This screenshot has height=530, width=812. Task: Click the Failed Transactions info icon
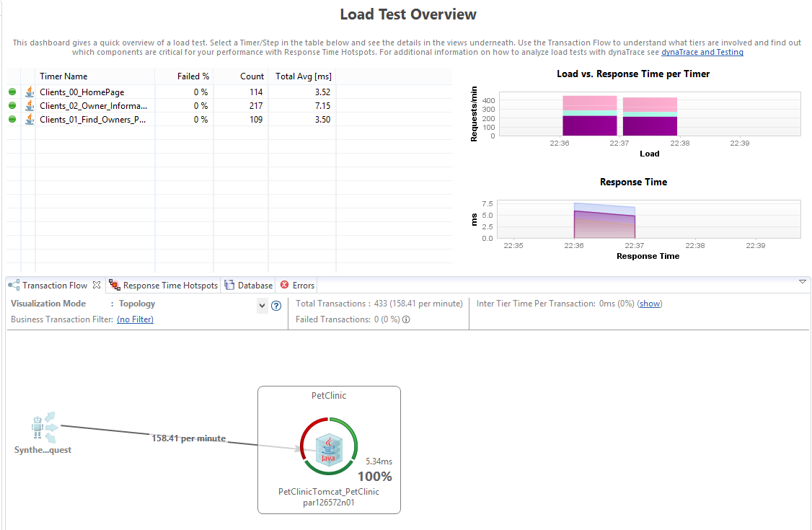pyautogui.click(x=406, y=319)
